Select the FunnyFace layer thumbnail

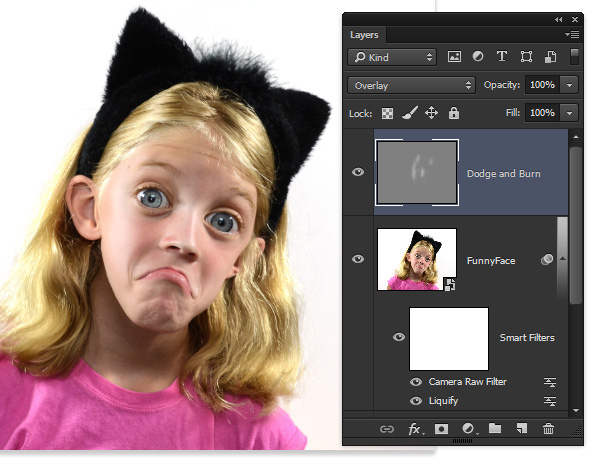(417, 259)
